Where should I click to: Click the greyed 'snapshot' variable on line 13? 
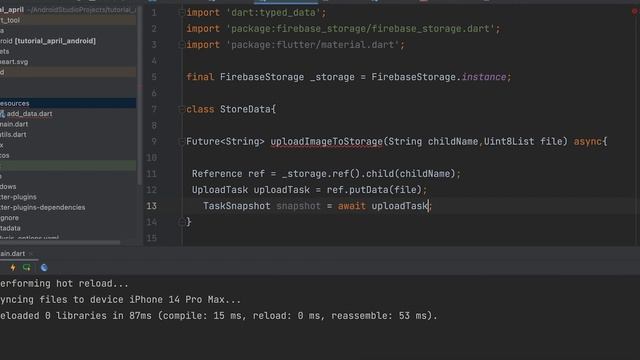pos(298,206)
